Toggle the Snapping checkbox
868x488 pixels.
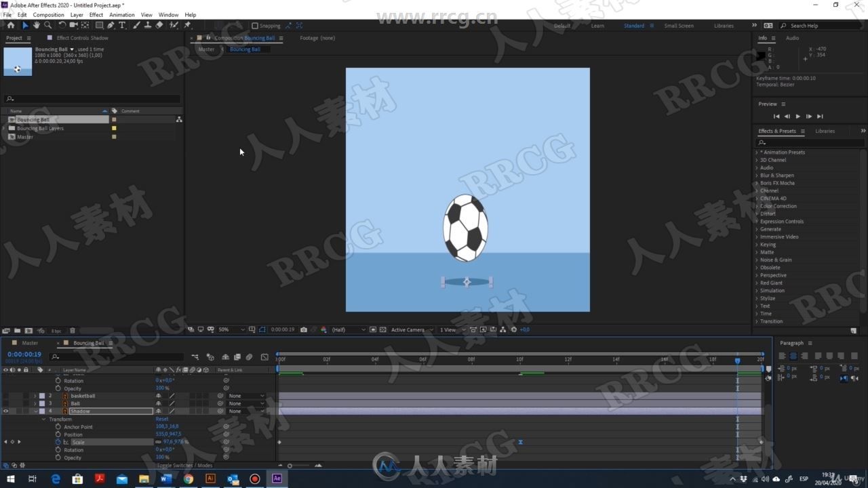tap(255, 26)
